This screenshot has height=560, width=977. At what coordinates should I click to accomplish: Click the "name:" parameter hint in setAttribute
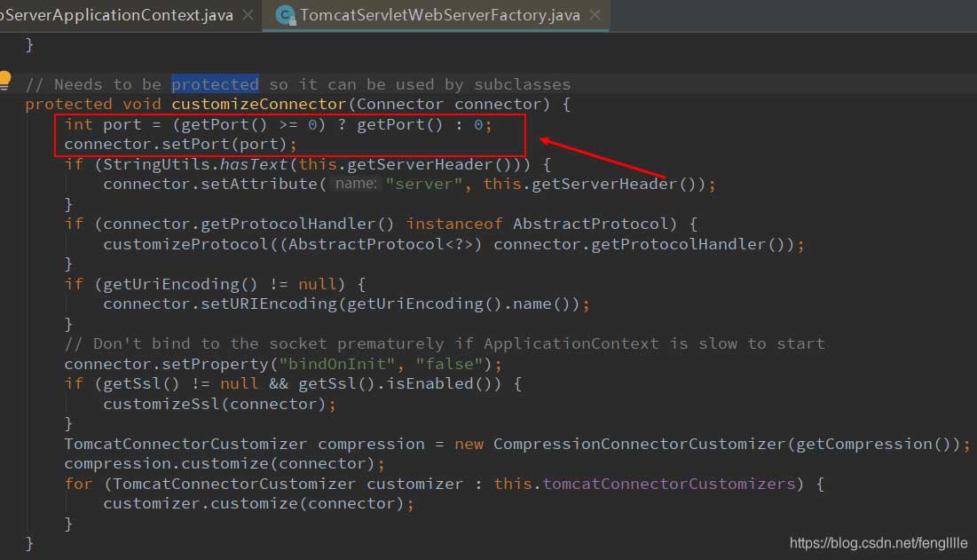pyautogui.click(x=357, y=184)
